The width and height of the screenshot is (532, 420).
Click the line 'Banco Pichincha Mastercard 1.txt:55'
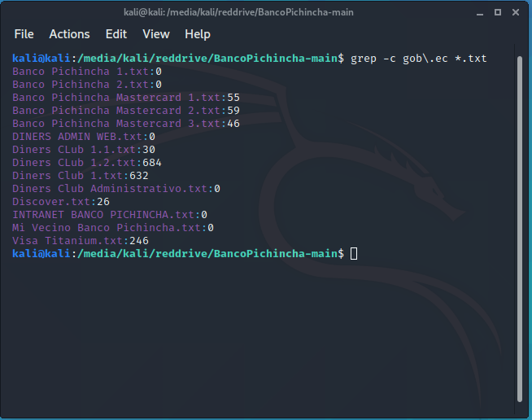pyautogui.click(x=126, y=98)
